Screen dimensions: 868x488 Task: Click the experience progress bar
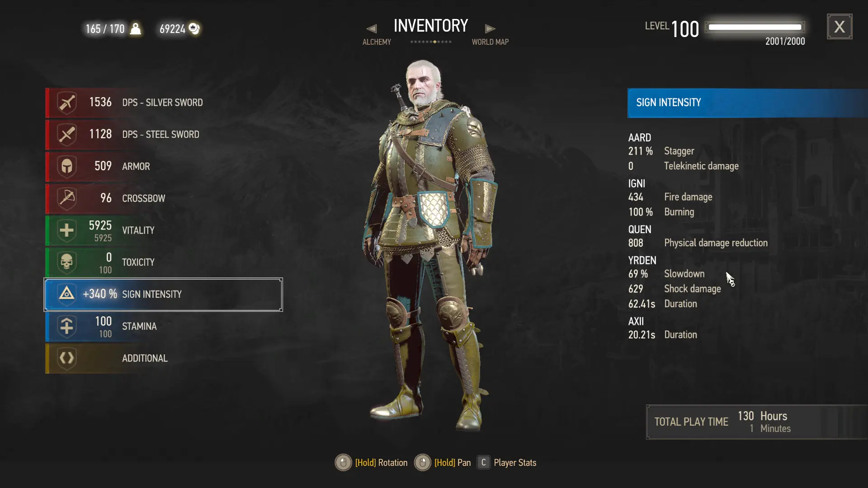pyautogui.click(x=755, y=27)
